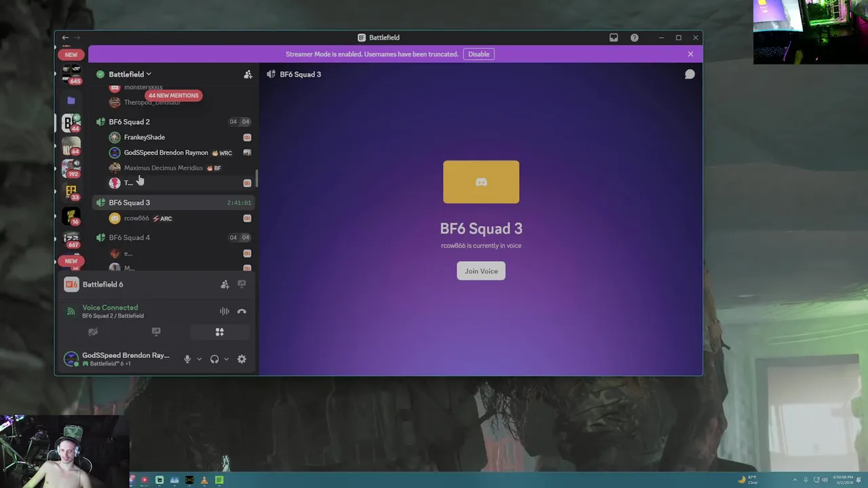Screen dimensions: 868x488
Task: Open the voice connection signal info
Action: click(71, 312)
